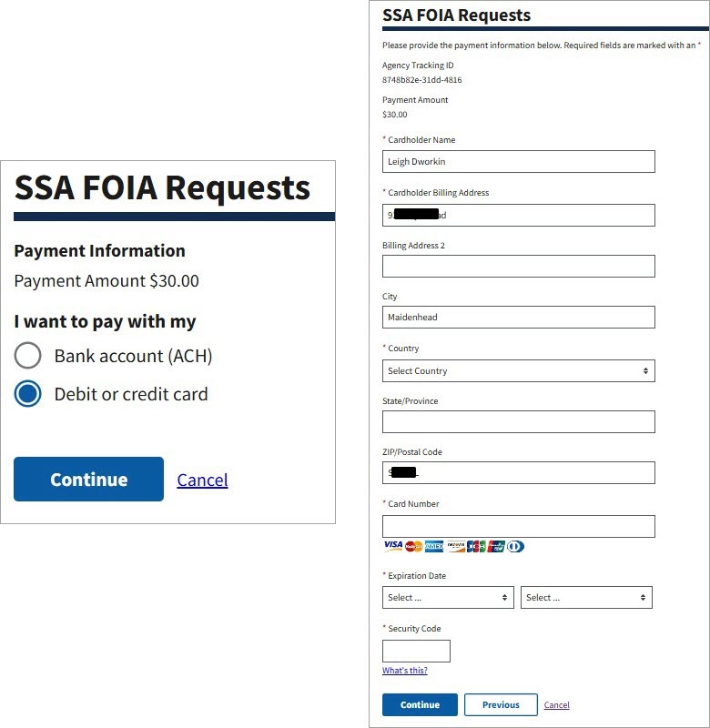Image resolution: width=710 pixels, height=728 pixels.
Task: Open the What's this? security code link
Action: point(404,669)
